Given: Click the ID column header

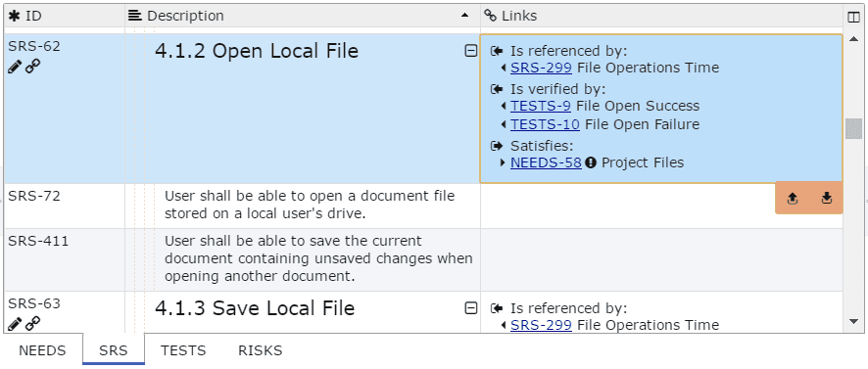Looking at the screenshot, I should [65, 16].
